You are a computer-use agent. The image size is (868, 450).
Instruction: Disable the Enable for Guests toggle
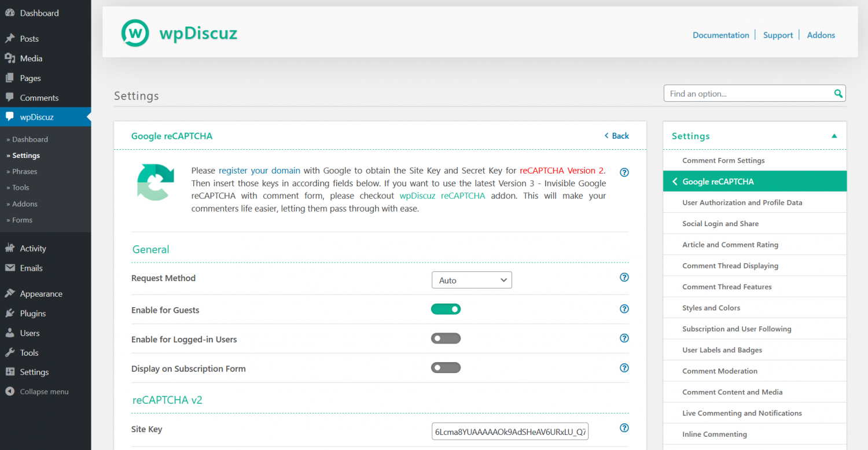click(446, 309)
